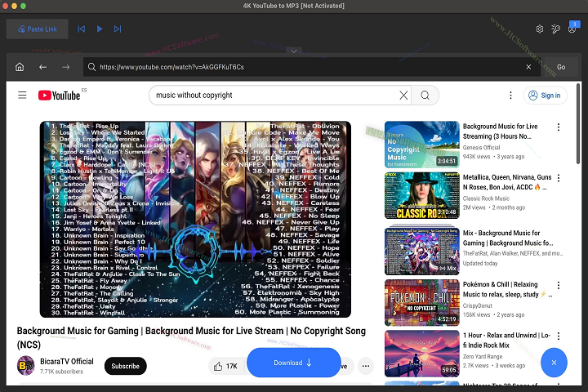Screen dimensions: 588x392
Task: Open Pokémon & Chill video thumbnail
Action: (422, 303)
